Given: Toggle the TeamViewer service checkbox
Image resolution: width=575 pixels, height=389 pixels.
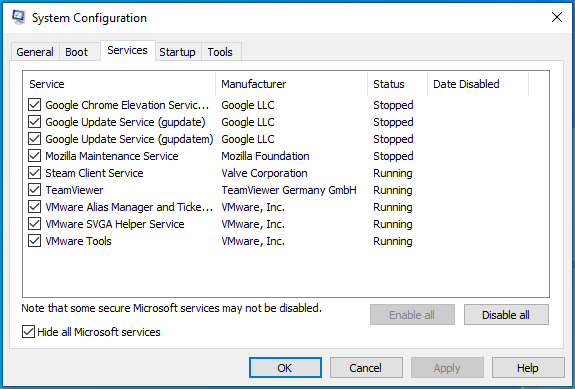Looking at the screenshot, I should point(34,190).
